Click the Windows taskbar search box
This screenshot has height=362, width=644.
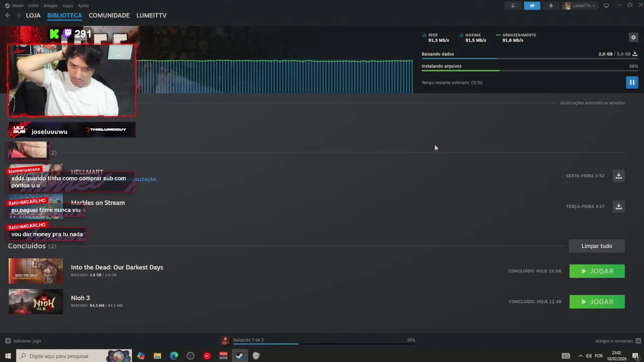coord(74,356)
